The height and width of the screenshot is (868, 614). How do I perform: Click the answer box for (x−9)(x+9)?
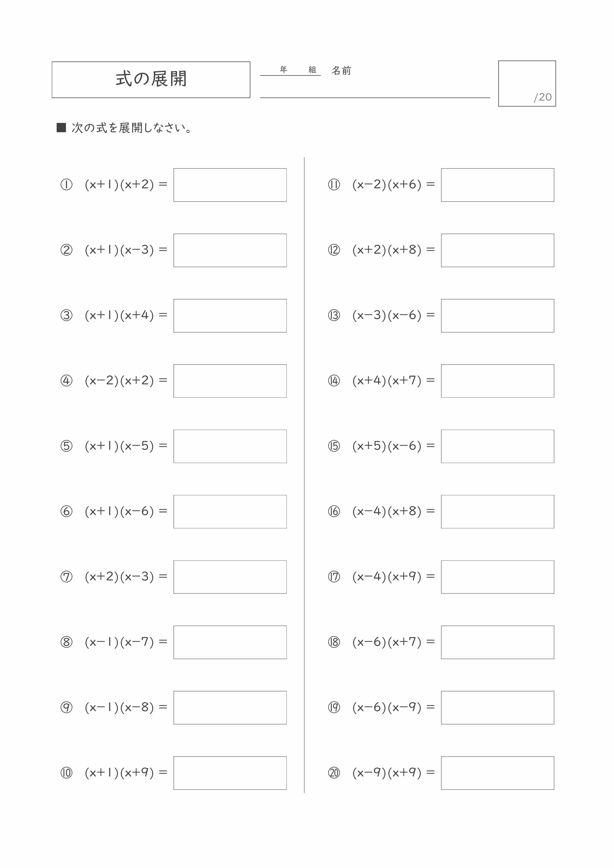coord(497,773)
